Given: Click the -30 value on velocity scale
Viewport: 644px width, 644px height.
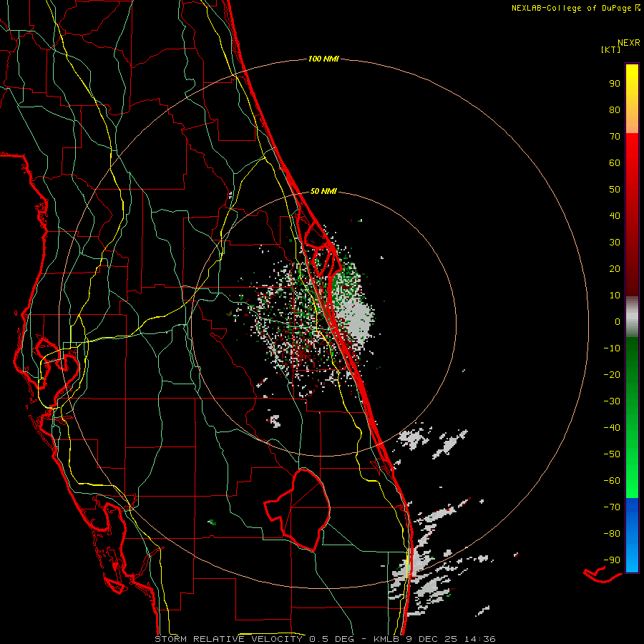Looking at the screenshot, I should coord(612,401).
